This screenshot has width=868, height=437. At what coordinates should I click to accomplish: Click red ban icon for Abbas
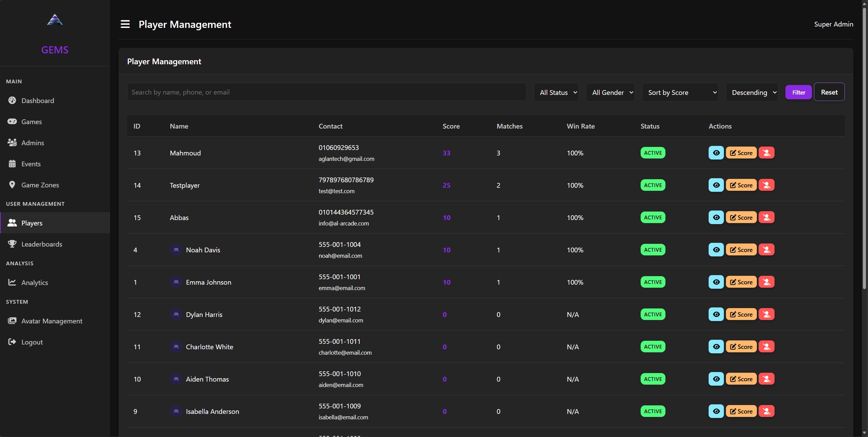[x=766, y=218]
